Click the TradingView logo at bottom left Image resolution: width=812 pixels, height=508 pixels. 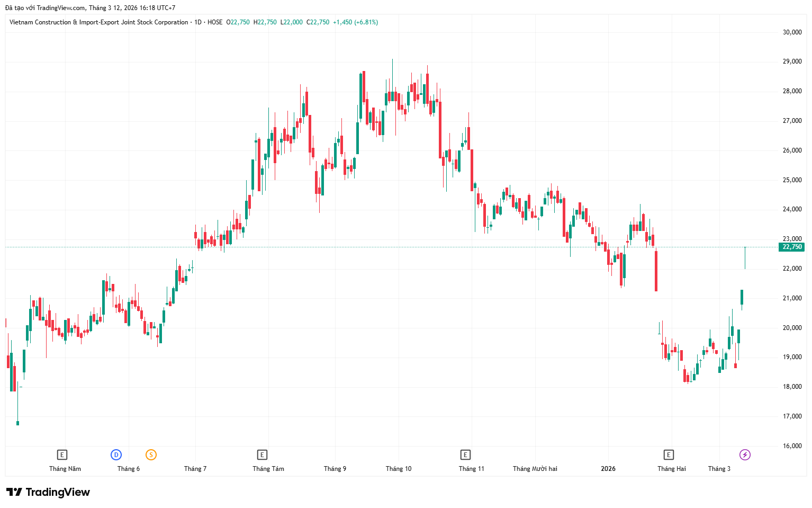click(48, 492)
